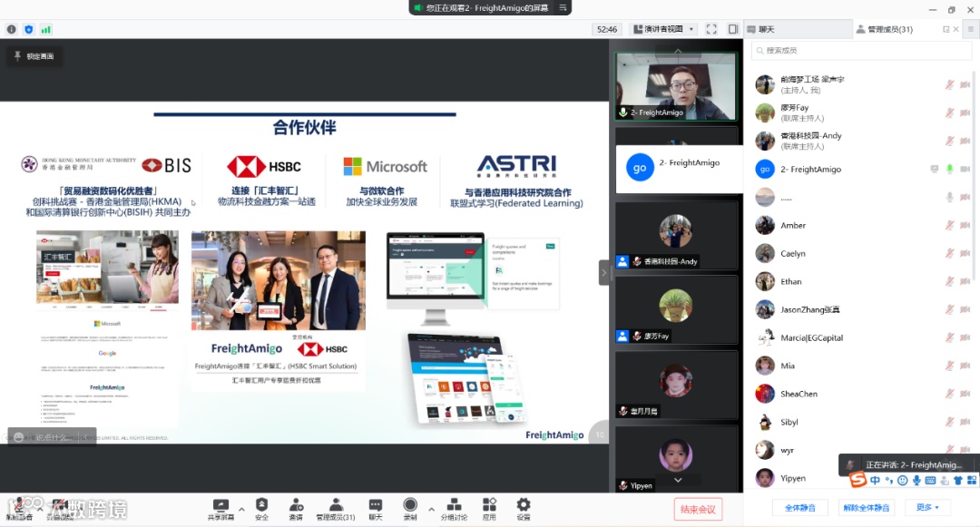The width and height of the screenshot is (980, 527).
Task: Toggle mic icon for 2- FreightAmigo in members list
Action: pos(949,170)
